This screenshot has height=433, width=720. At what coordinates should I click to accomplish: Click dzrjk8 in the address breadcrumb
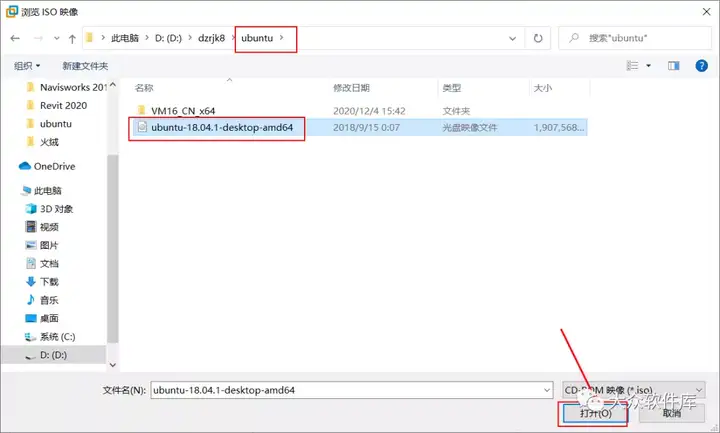pyautogui.click(x=211, y=38)
